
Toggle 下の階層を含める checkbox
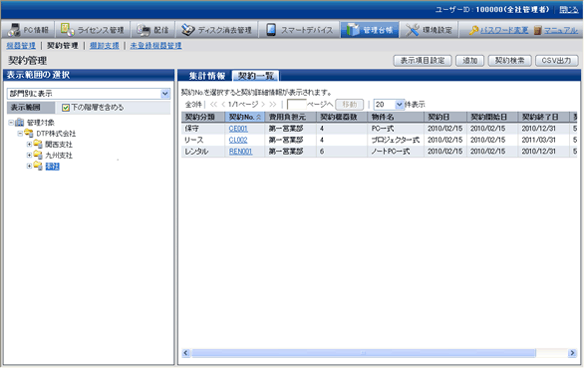tap(66, 108)
